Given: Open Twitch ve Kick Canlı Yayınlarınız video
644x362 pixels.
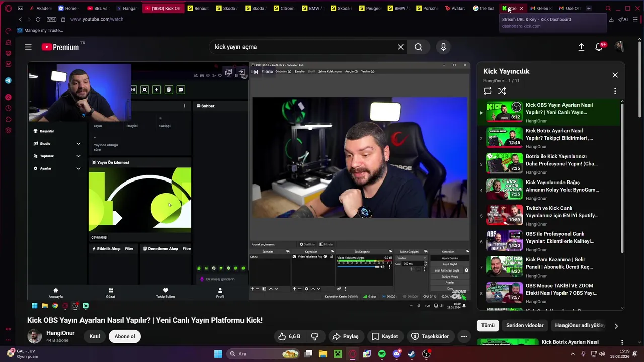Looking at the screenshot, I should 550,216.
